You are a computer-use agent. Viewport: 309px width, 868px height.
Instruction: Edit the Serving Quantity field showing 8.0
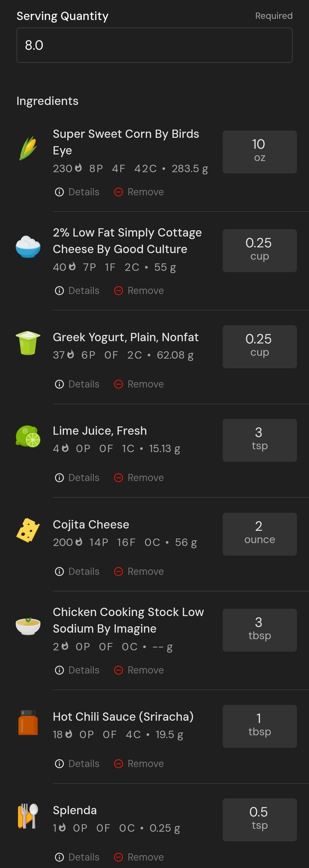(x=154, y=45)
